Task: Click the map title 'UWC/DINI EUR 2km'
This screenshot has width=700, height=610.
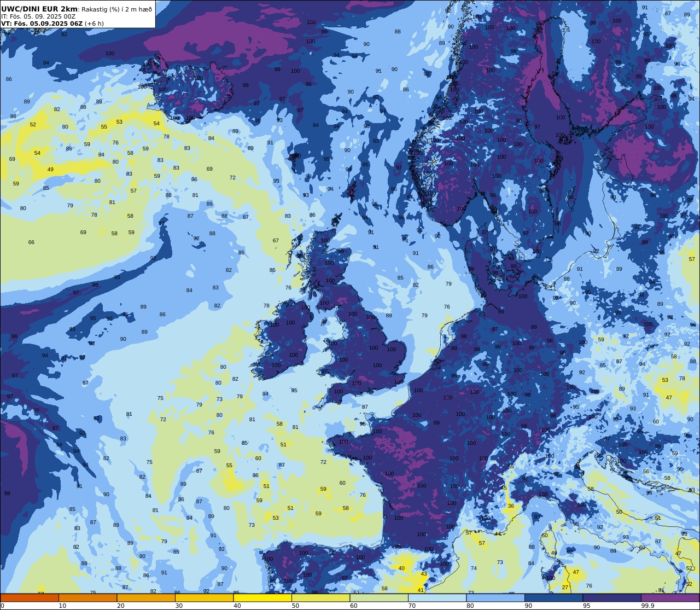Action: (x=39, y=9)
